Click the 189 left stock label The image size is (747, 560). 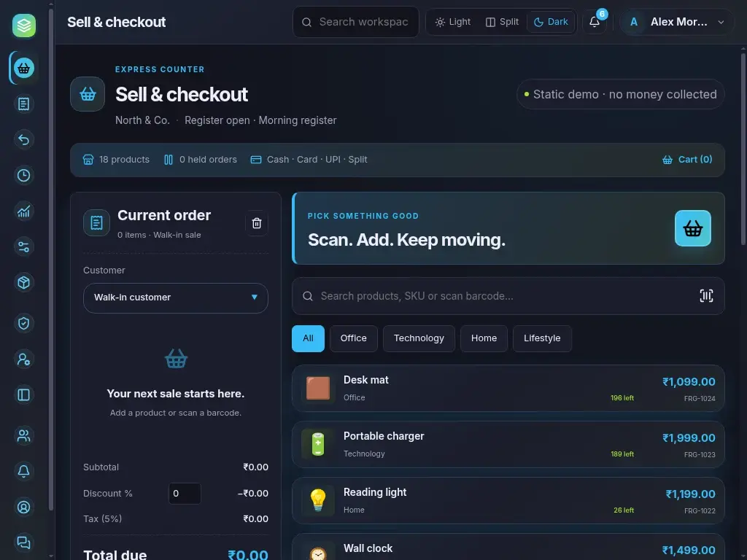tap(622, 454)
